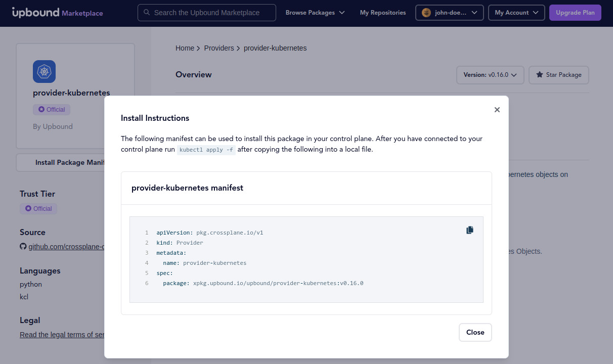The image size is (613, 364).
Task: Click the star icon in Star Package
Action: [539, 75]
